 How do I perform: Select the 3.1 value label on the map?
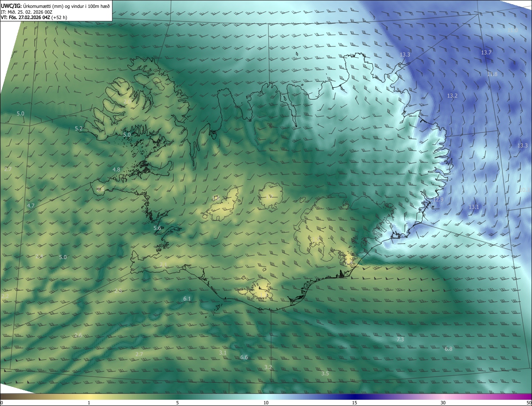click(223, 352)
